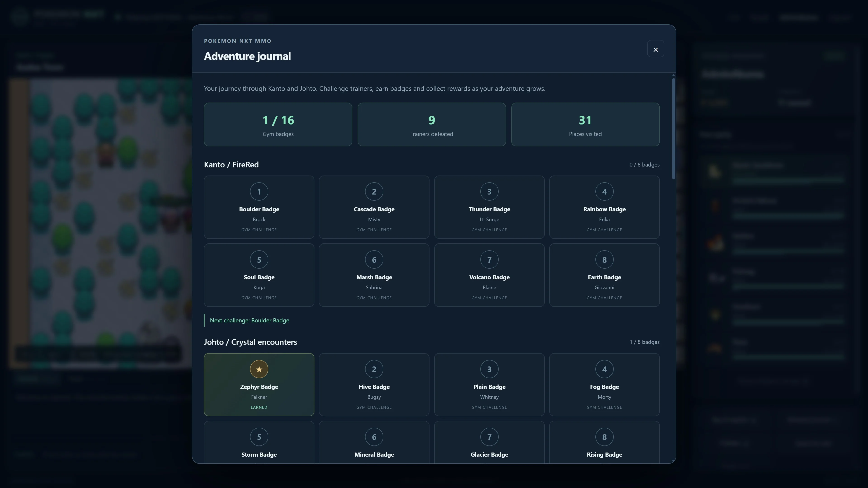Click the Glacier Badge number 7 icon
This screenshot has width=868, height=488.
pyautogui.click(x=489, y=437)
